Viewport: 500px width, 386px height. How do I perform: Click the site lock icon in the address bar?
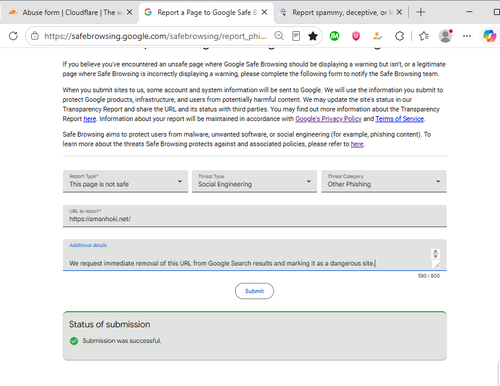tap(35, 36)
